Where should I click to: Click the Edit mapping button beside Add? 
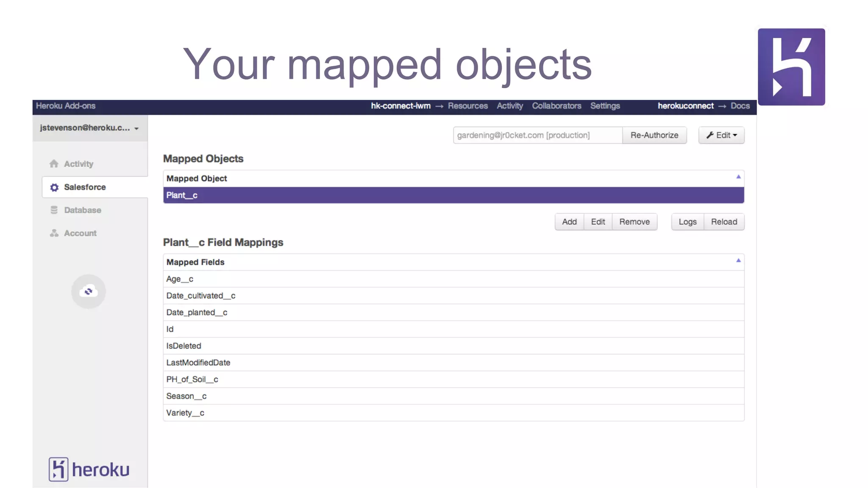click(x=598, y=222)
